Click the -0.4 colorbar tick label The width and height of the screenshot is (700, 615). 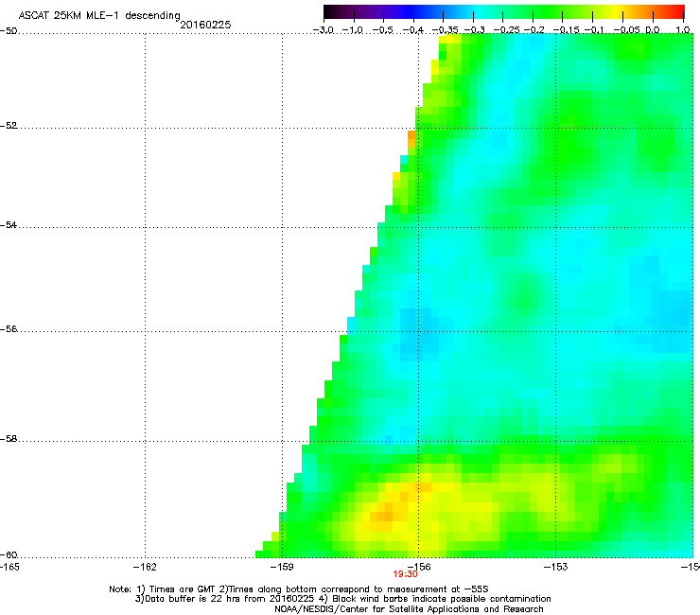click(x=413, y=30)
